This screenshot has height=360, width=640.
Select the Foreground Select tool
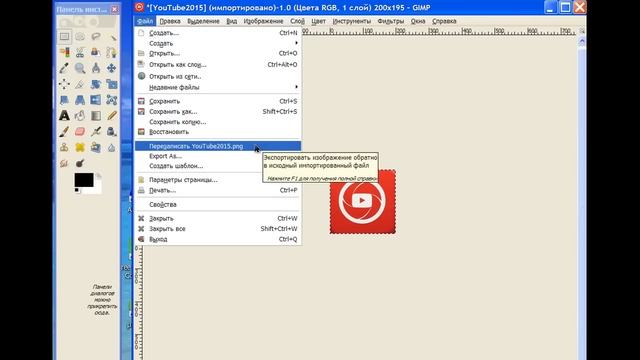coord(96,52)
